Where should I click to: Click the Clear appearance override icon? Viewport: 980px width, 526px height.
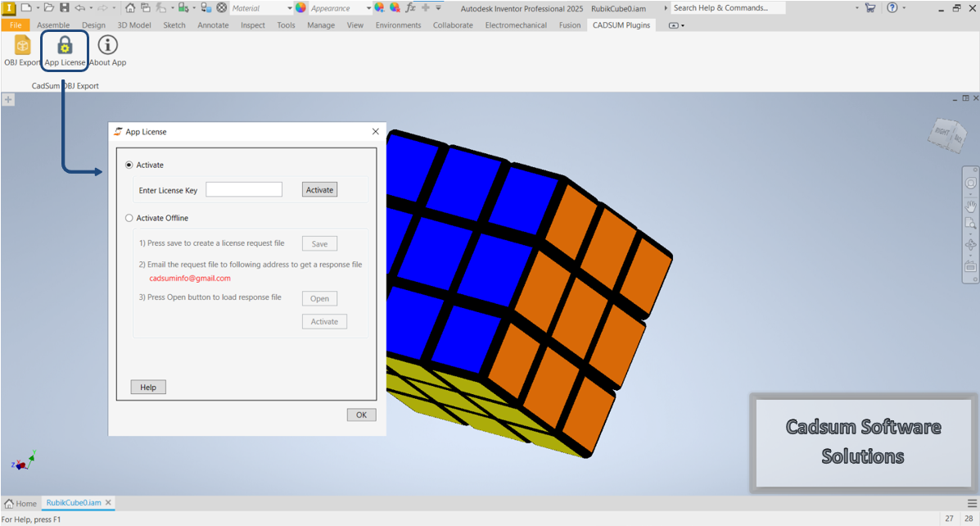click(x=395, y=8)
